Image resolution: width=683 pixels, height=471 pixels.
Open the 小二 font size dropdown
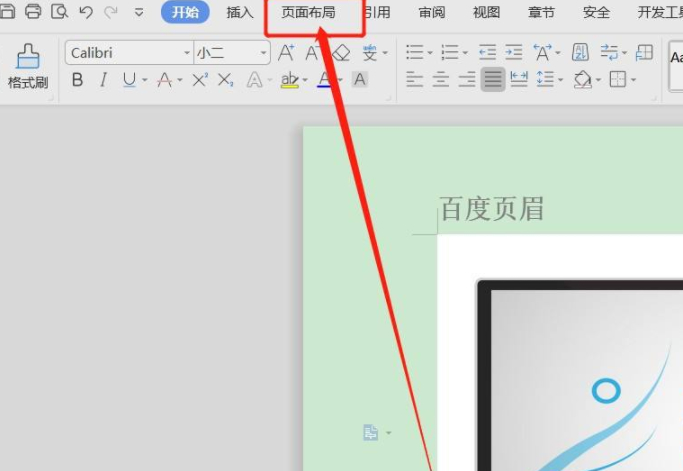[264, 53]
